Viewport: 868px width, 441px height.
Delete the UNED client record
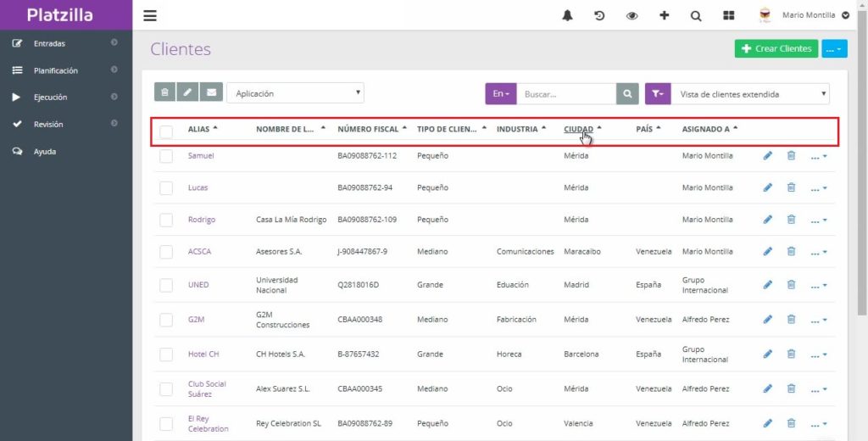tap(792, 285)
